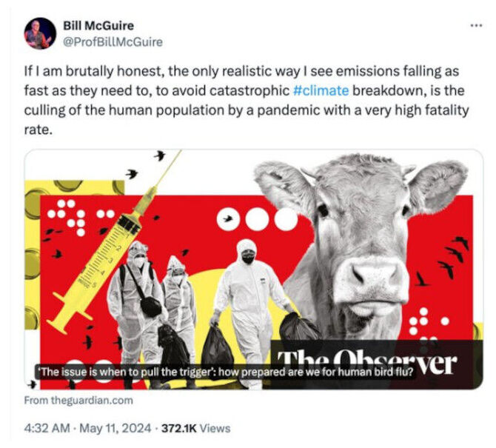Screen dimensions: 496x448
Task: Click the white dot cluster near syringe
Action: tap(80, 217)
